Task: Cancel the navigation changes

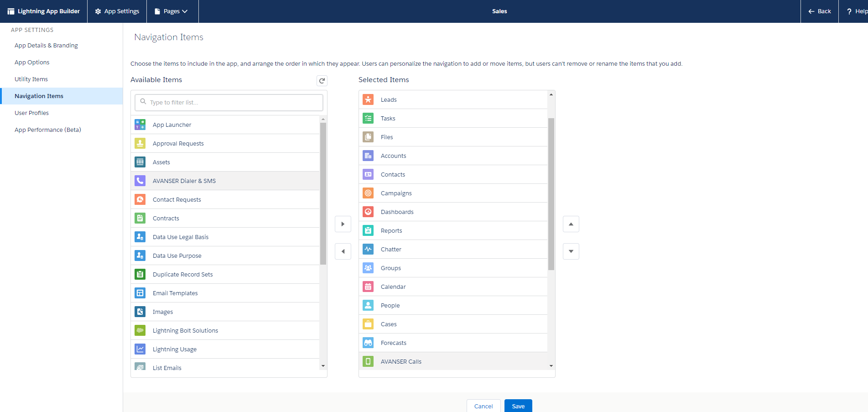Action: 483,406
